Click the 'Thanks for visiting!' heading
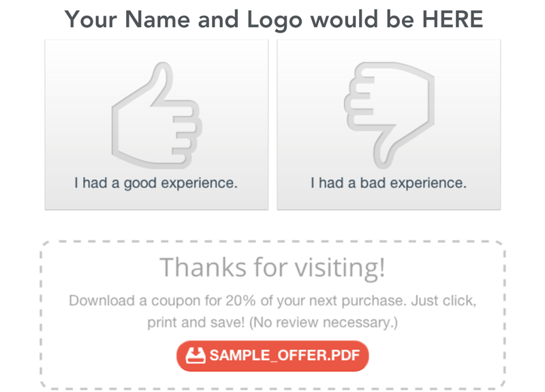The height and width of the screenshot is (392, 545). tap(272, 267)
